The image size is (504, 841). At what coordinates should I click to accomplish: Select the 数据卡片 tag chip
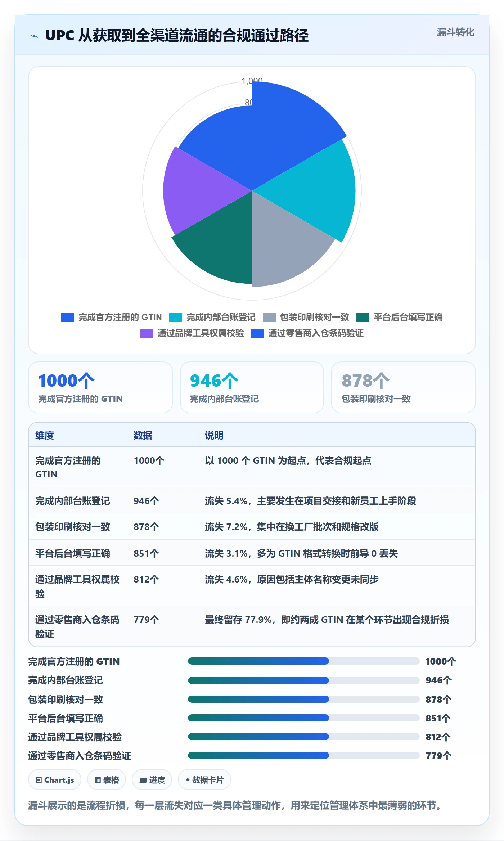point(204,780)
